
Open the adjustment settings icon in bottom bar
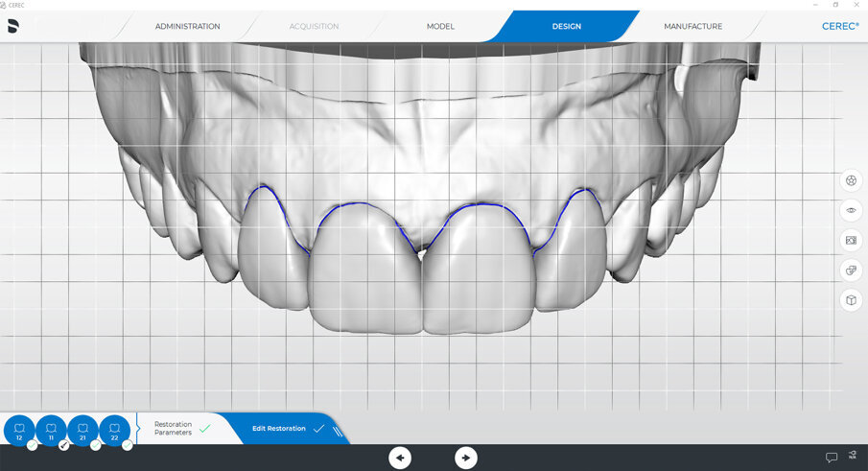click(x=852, y=456)
